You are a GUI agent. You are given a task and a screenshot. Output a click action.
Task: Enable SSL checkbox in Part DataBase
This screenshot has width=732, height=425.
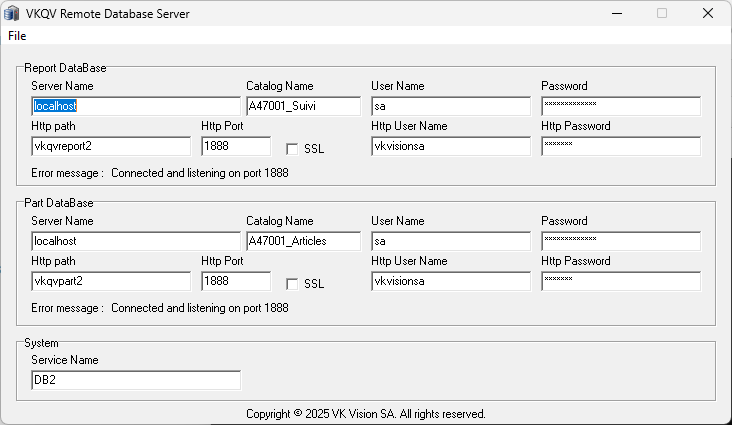click(x=292, y=284)
